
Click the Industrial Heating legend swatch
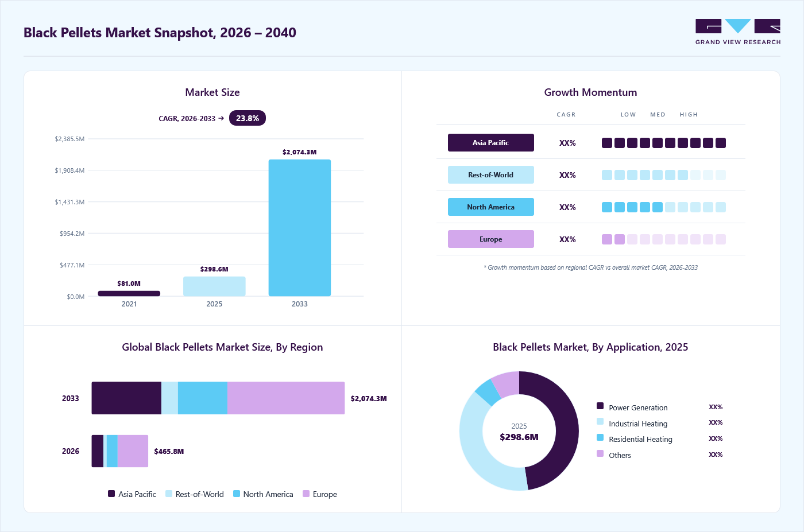click(x=600, y=421)
